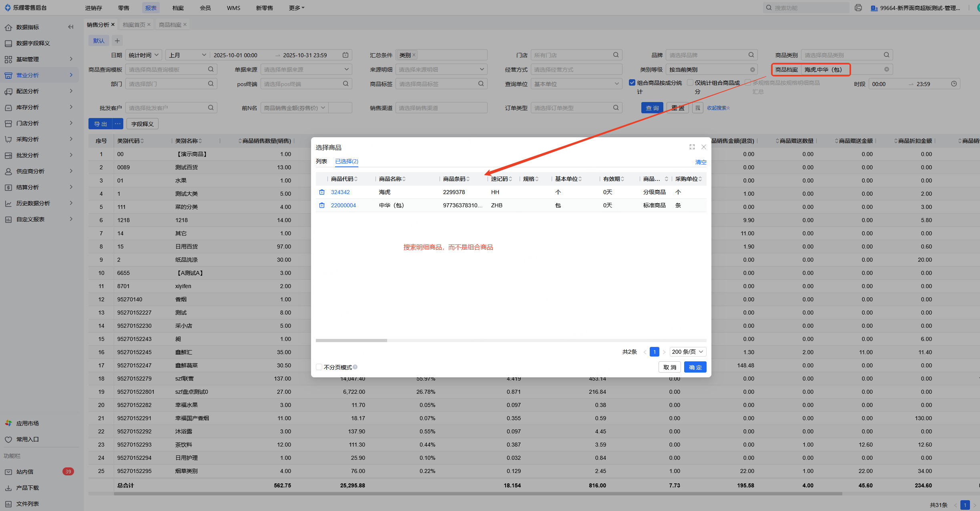Screen dimensions: 980x511
Task: Delete selected product 海虎 via trash icon
Action: click(x=321, y=192)
